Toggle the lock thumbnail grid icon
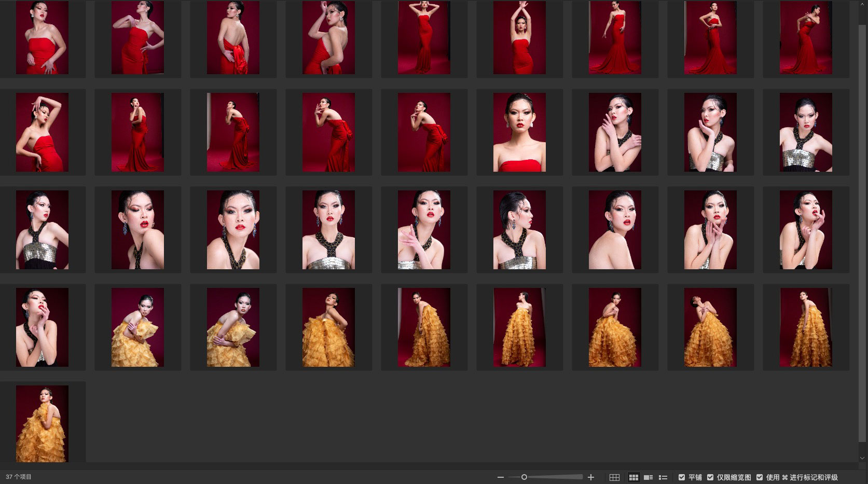868x484 pixels. click(x=614, y=477)
